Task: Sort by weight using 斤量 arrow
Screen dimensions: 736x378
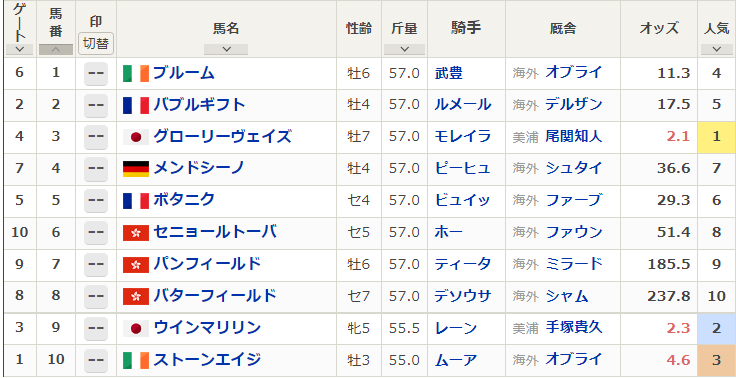Action: coord(404,49)
